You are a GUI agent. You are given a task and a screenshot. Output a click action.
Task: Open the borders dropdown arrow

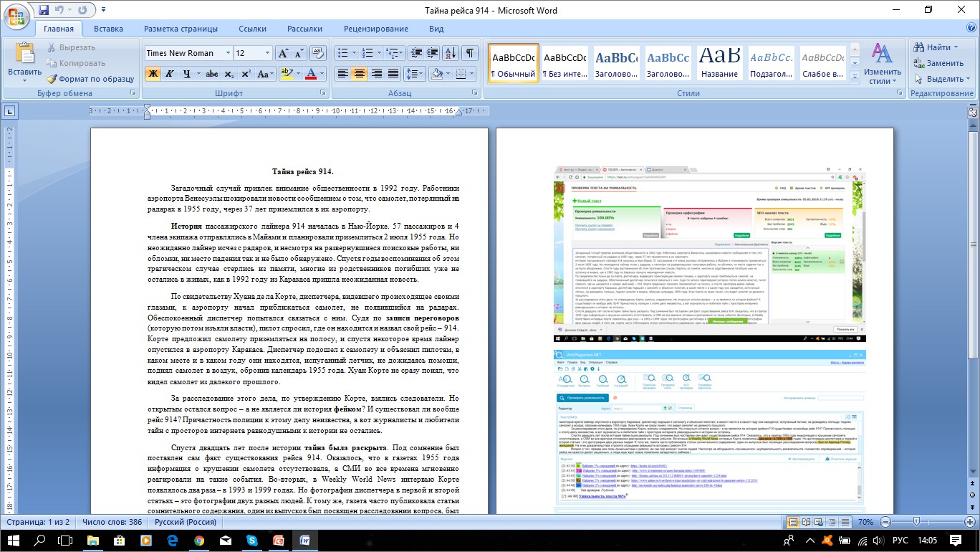pos(471,74)
